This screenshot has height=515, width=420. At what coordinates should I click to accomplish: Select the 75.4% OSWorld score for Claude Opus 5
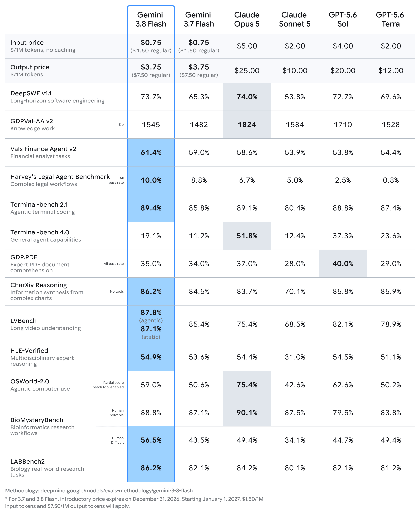click(247, 385)
